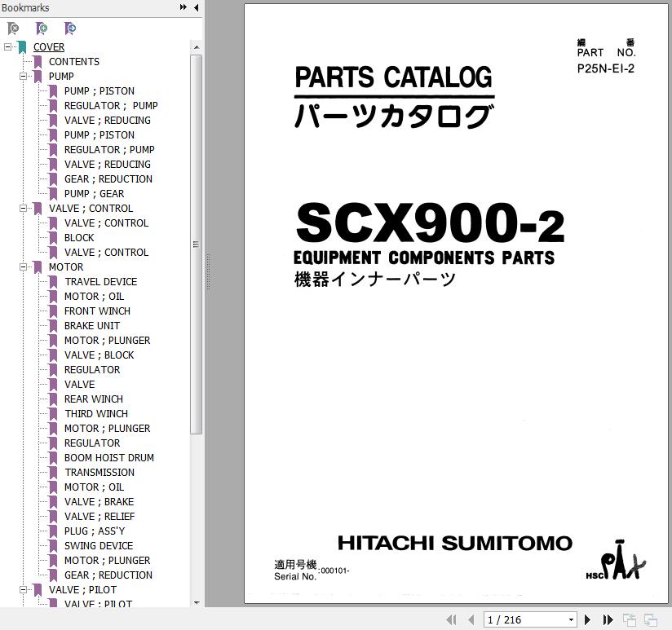Viewport: 672px width, 630px height.
Task: Open the THIRD WINCH bookmark
Action: [96, 414]
